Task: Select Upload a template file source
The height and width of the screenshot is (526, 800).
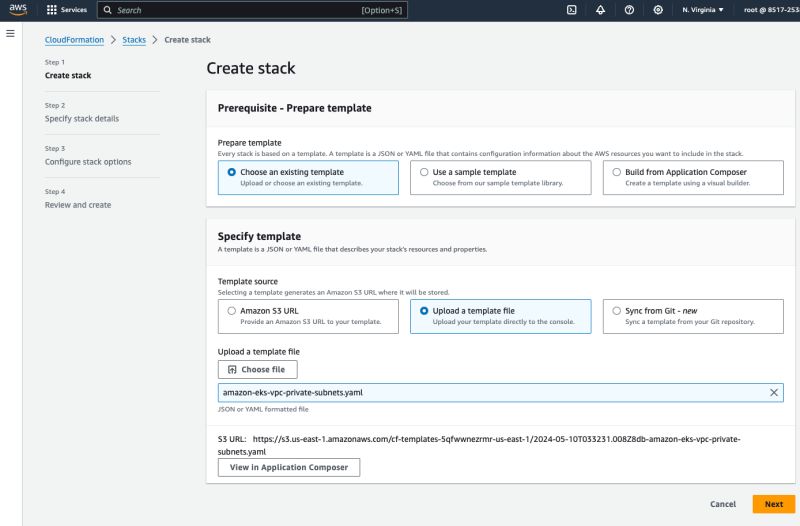Action: [x=501, y=316]
